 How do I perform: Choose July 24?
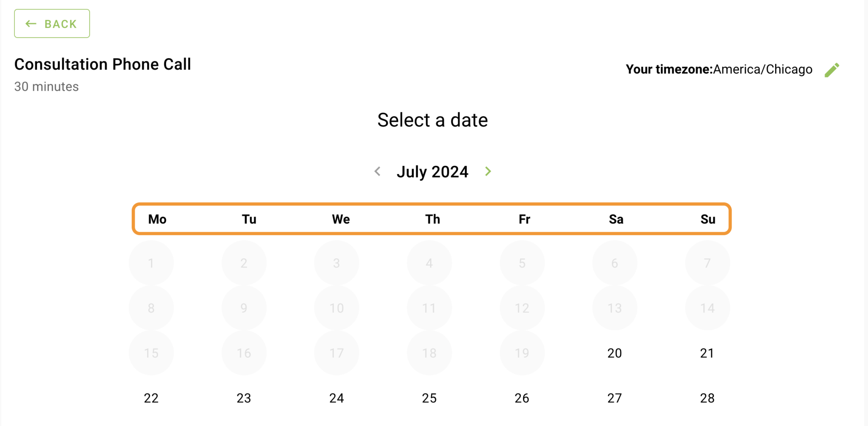336,398
